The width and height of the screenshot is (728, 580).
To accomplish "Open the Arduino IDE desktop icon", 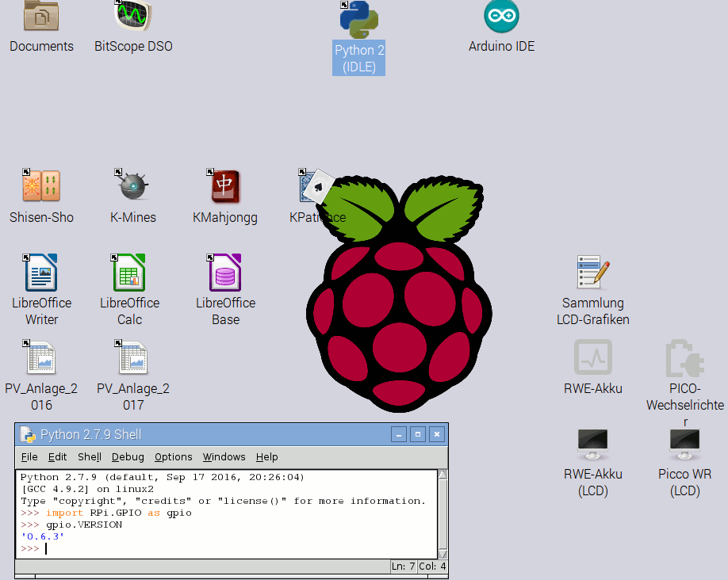I will (501, 17).
